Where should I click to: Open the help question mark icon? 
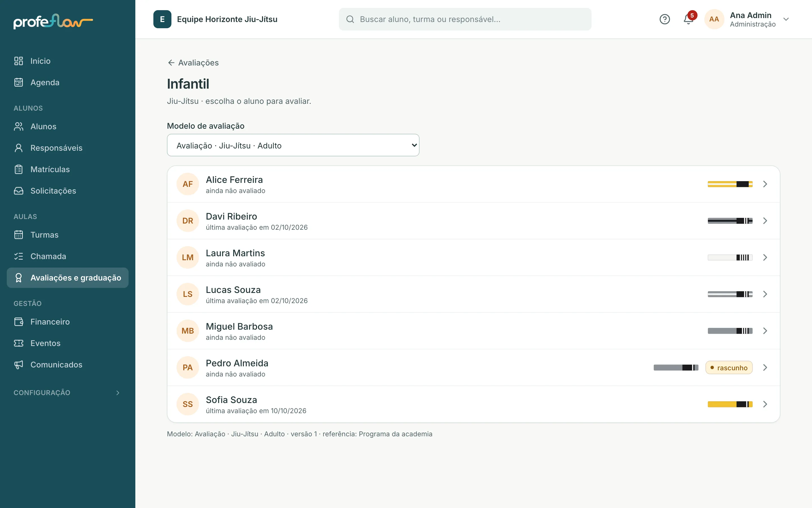664,19
